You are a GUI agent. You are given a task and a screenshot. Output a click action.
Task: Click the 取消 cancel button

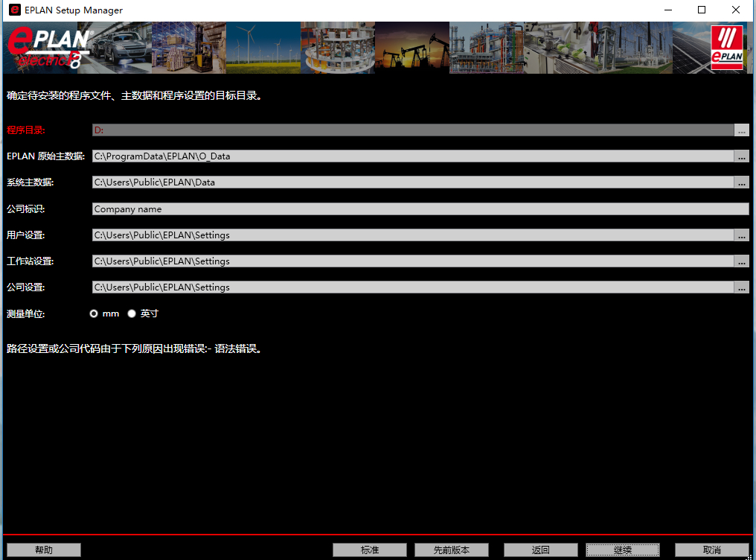click(712, 550)
